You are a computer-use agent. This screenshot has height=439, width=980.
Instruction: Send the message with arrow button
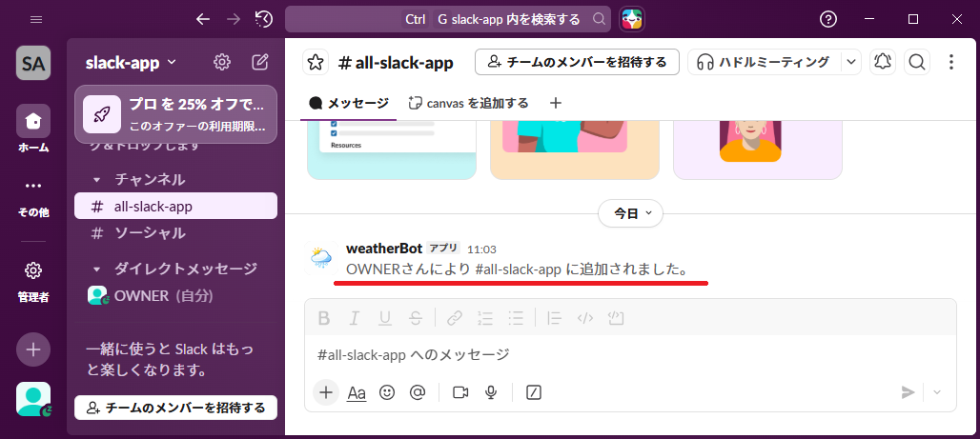pos(908,392)
